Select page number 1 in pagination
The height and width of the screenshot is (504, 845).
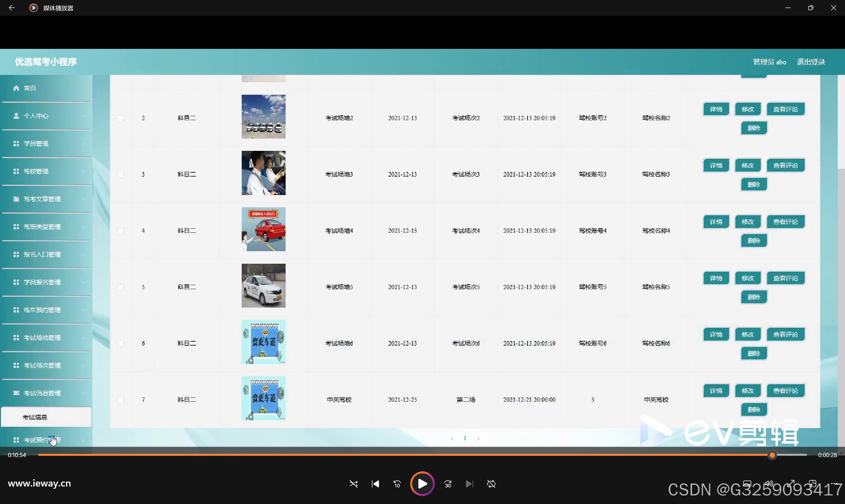[x=465, y=438]
